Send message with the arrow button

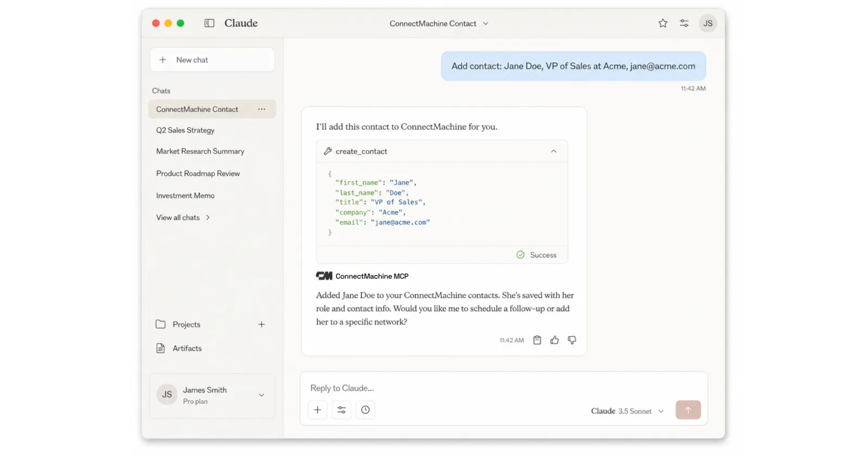[x=688, y=410]
